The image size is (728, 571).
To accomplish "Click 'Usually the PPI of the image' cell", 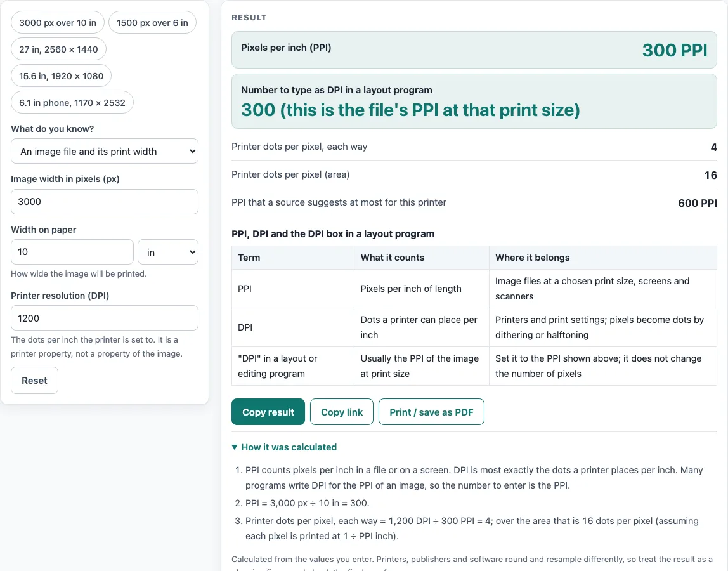I will [422, 366].
